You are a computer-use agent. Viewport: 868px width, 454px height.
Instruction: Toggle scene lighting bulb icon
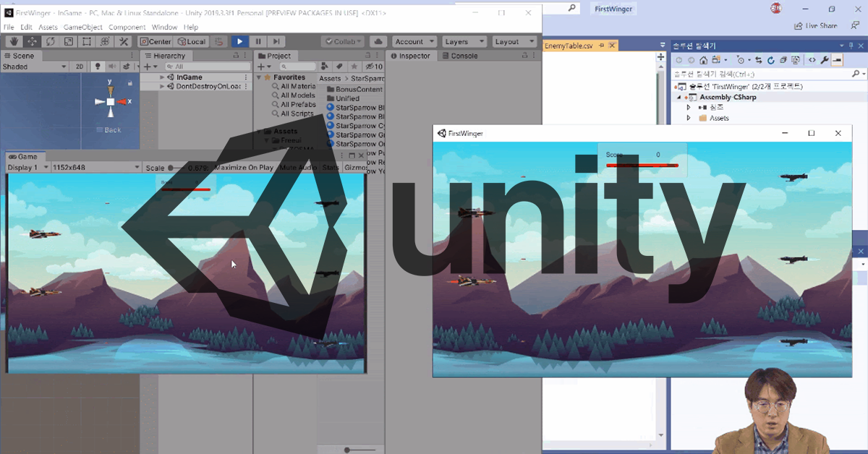(98, 67)
